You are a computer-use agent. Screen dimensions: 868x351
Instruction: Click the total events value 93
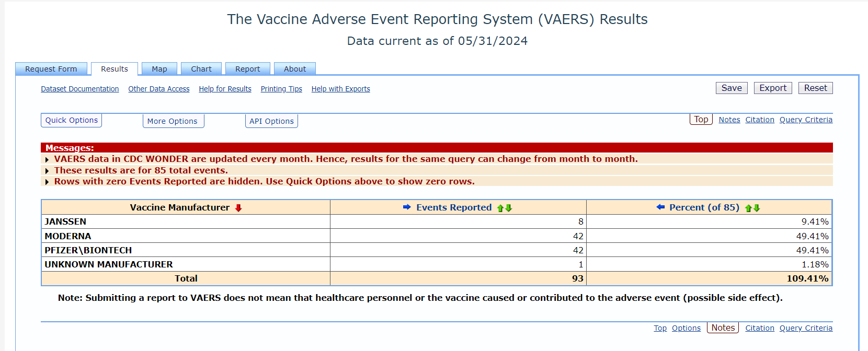(x=578, y=278)
